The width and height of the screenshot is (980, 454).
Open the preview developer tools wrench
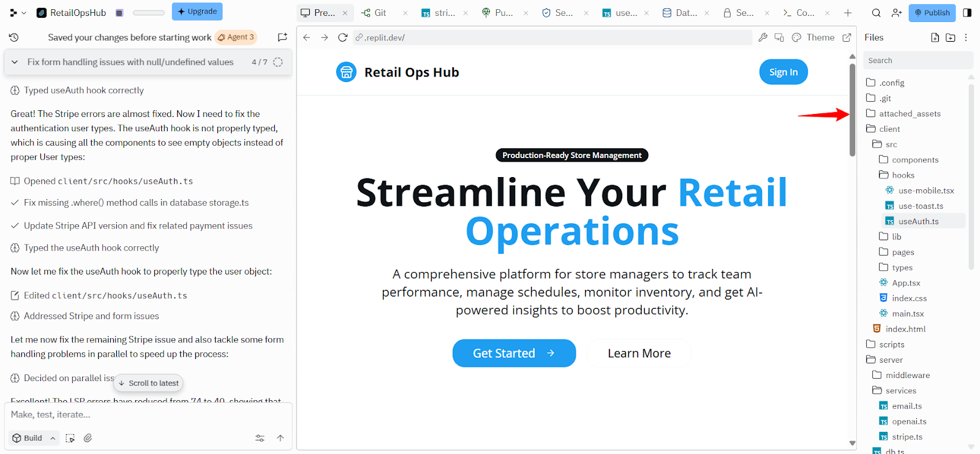[x=763, y=37]
